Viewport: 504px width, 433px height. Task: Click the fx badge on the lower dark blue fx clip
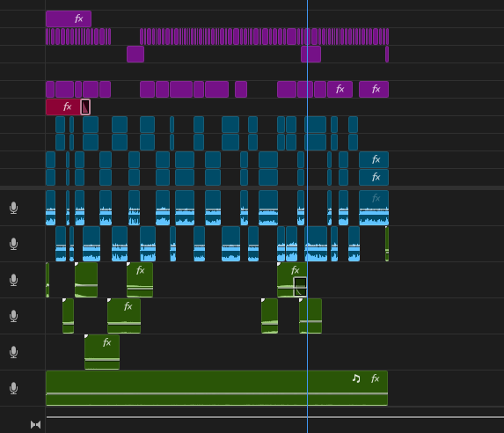coord(376,177)
